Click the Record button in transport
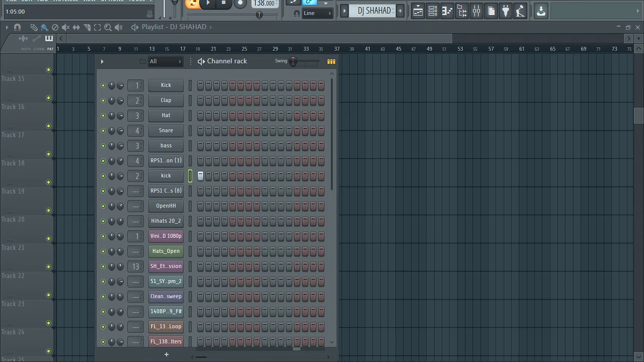Image resolution: width=644 pixels, height=362 pixels. (x=240, y=4)
